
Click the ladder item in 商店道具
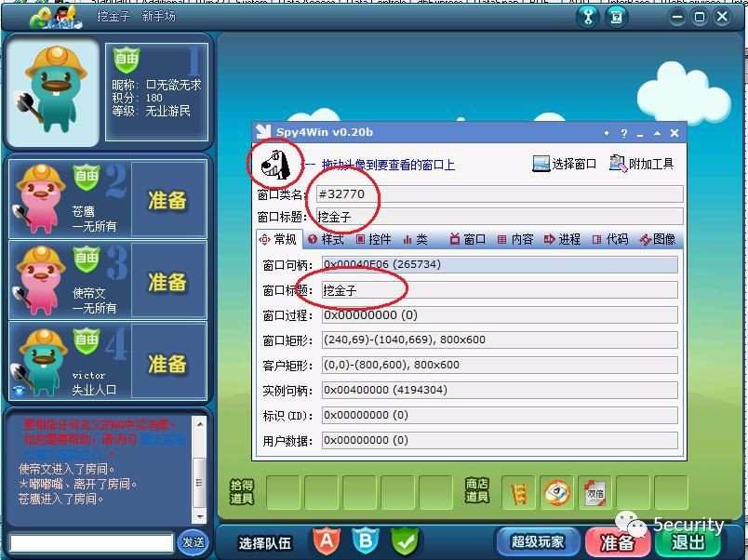[518, 492]
